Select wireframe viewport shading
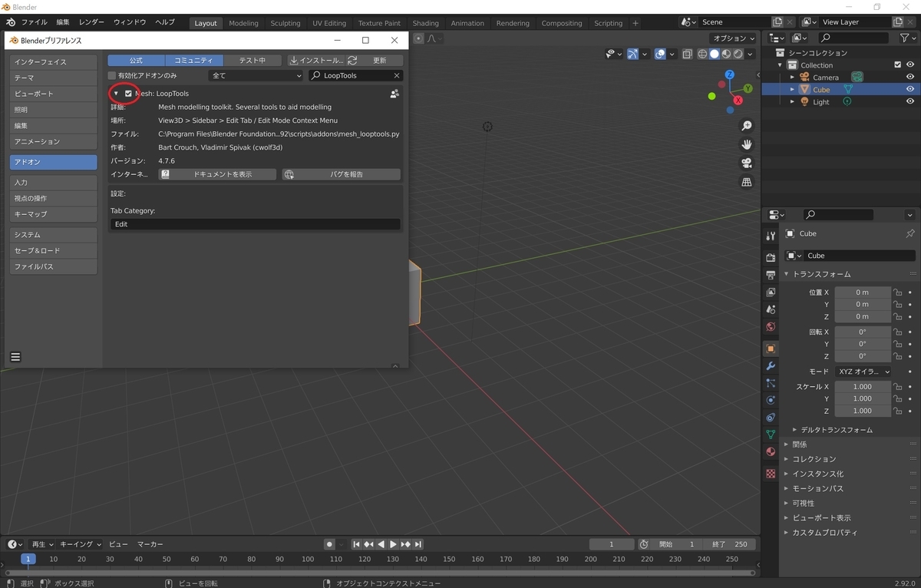The height and width of the screenshot is (588, 921). coord(702,54)
